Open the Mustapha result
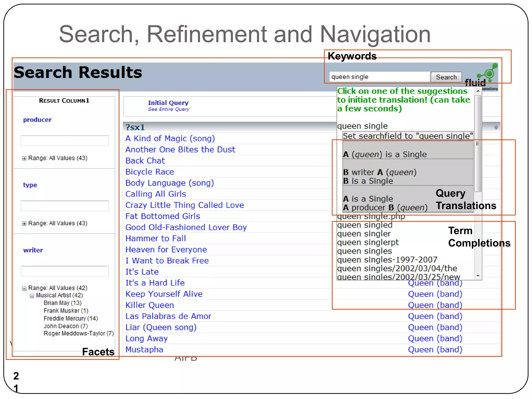This screenshot has width=532, height=399. coord(144,350)
